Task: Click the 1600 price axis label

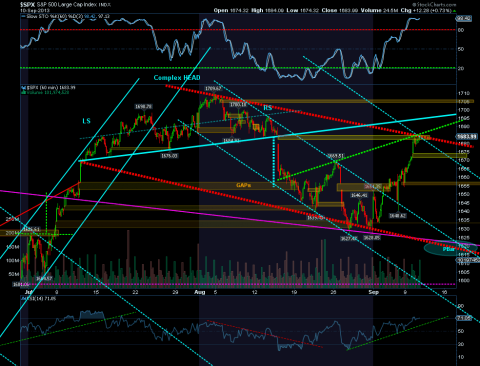Action: 464,280
